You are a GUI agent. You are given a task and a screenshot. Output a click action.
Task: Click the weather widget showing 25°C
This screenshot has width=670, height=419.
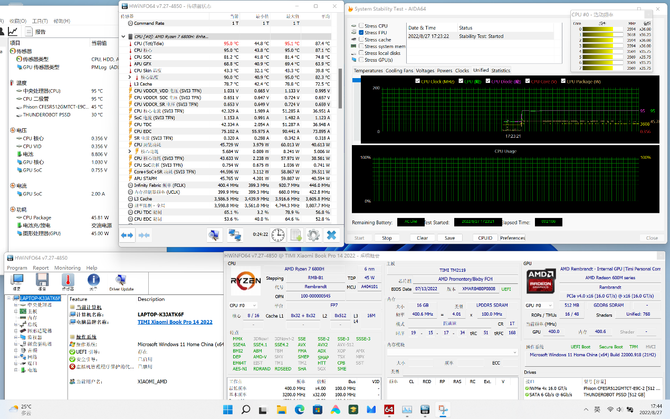(x=20, y=410)
